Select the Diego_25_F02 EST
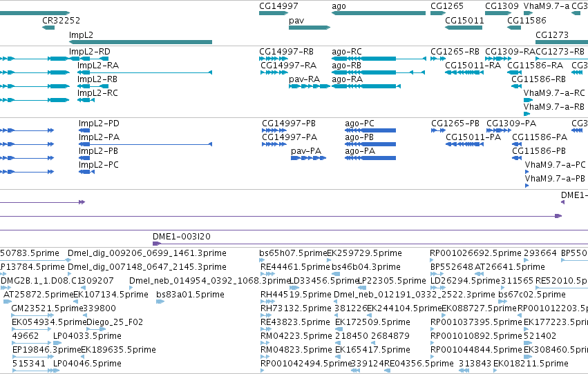 (x=96, y=329)
